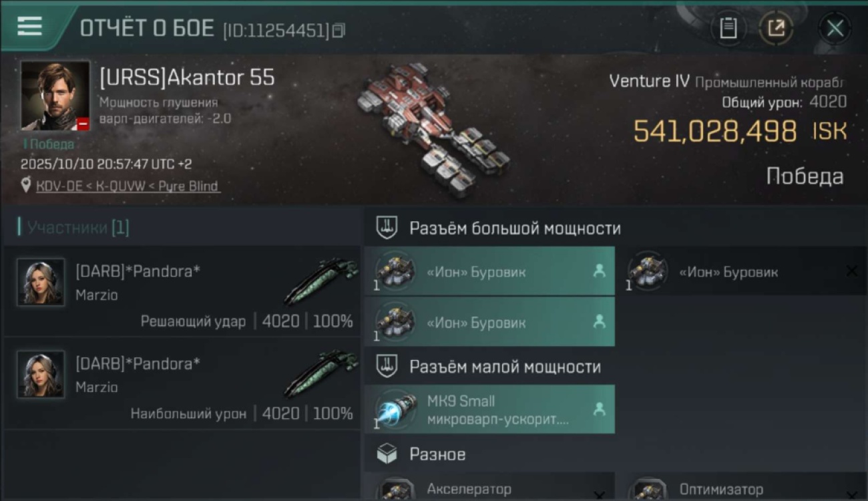
Task: Select the Оптимизатор item
Action: click(741, 487)
